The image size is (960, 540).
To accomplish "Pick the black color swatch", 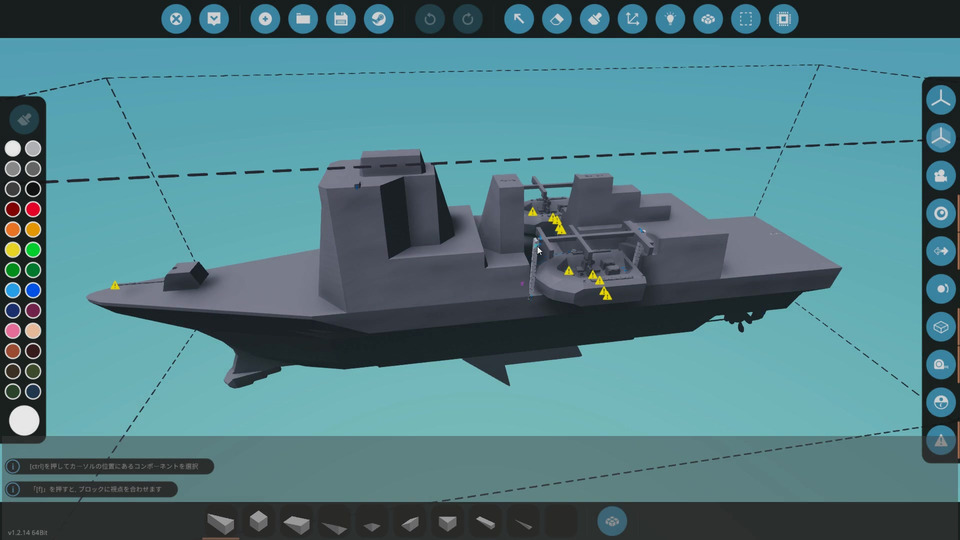I will [x=33, y=189].
